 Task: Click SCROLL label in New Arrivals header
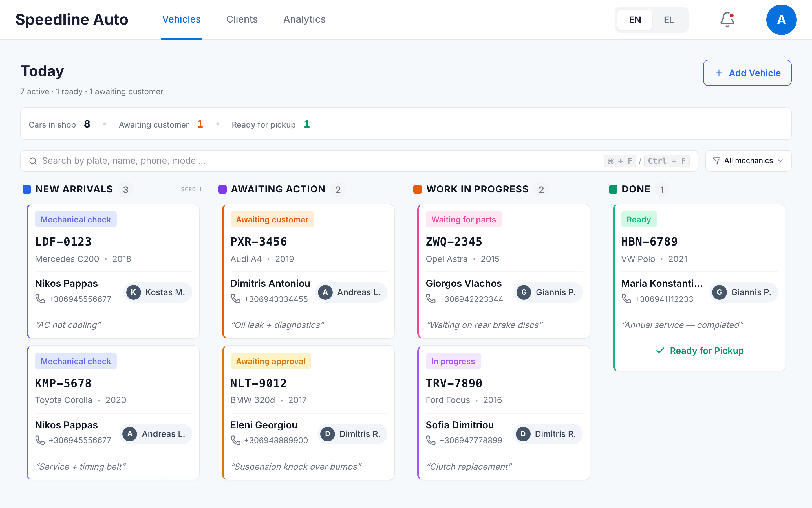point(192,189)
